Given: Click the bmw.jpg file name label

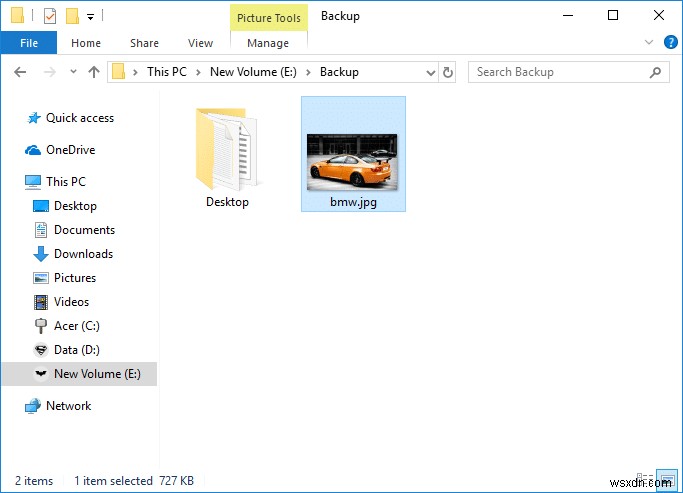Looking at the screenshot, I should (x=353, y=202).
